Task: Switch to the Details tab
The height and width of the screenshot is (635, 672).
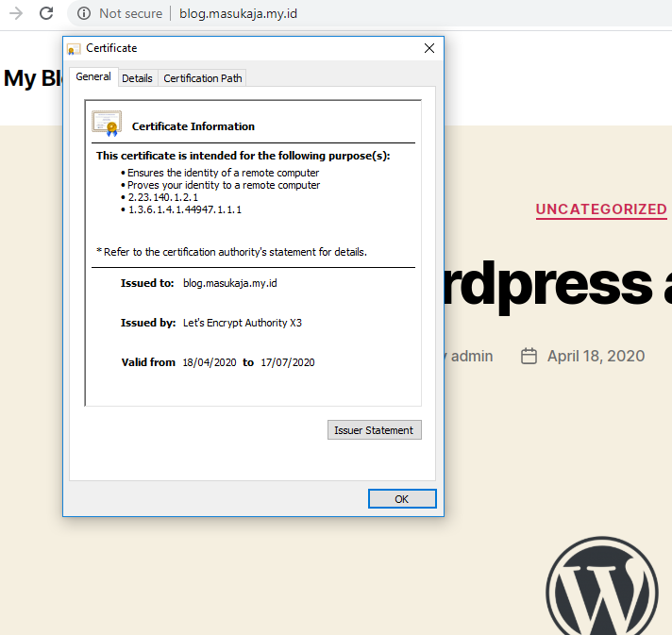Action: [x=137, y=78]
